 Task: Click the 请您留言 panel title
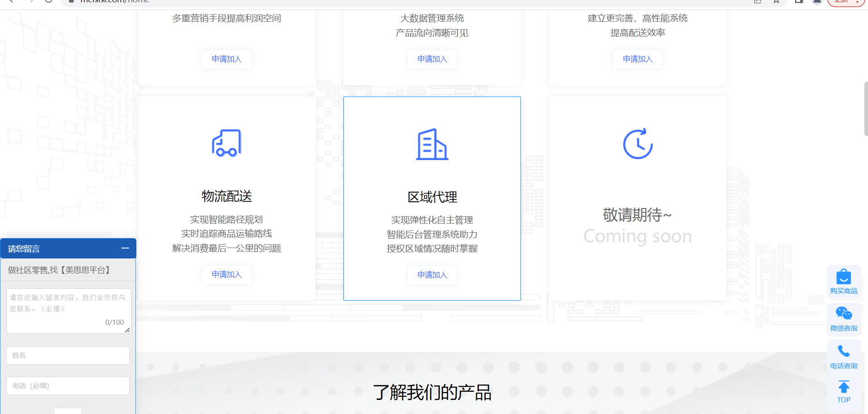coord(24,248)
